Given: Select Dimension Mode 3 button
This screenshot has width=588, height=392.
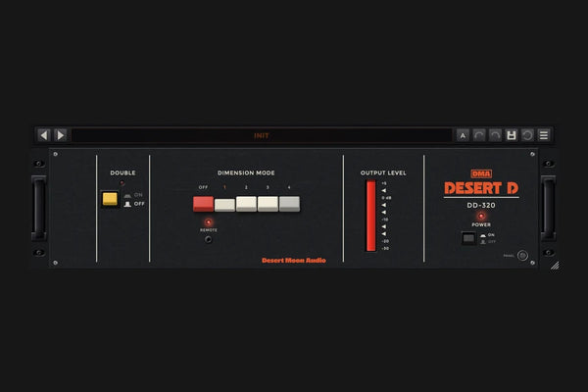Looking at the screenshot, I should tap(268, 204).
